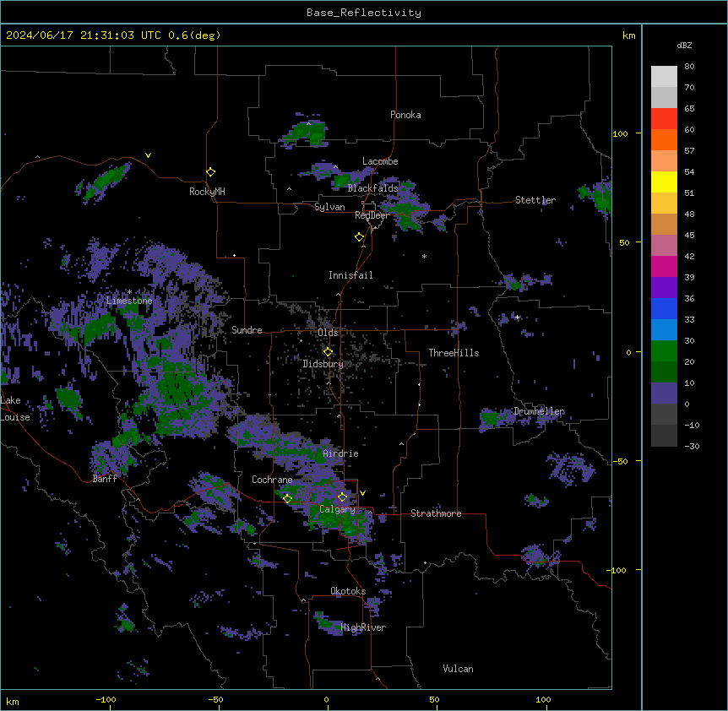Click the Vulcan city label
The image size is (728, 711).
click(x=459, y=669)
